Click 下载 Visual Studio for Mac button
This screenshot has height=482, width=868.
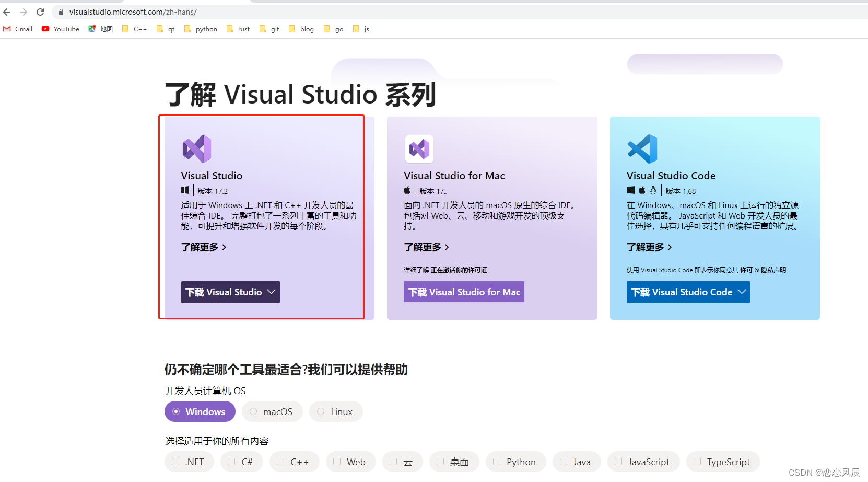[464, 292]
